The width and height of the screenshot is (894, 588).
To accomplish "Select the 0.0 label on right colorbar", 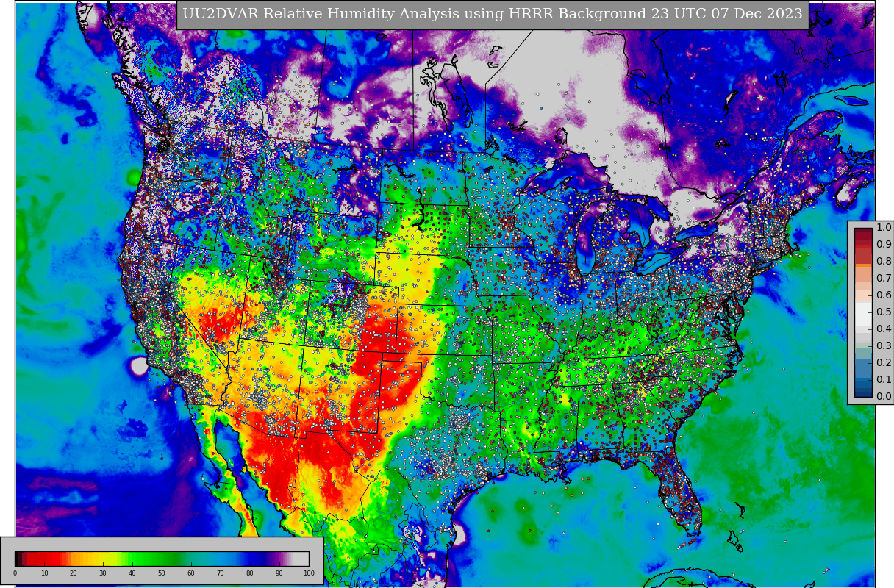I will [x=884, y=397].
